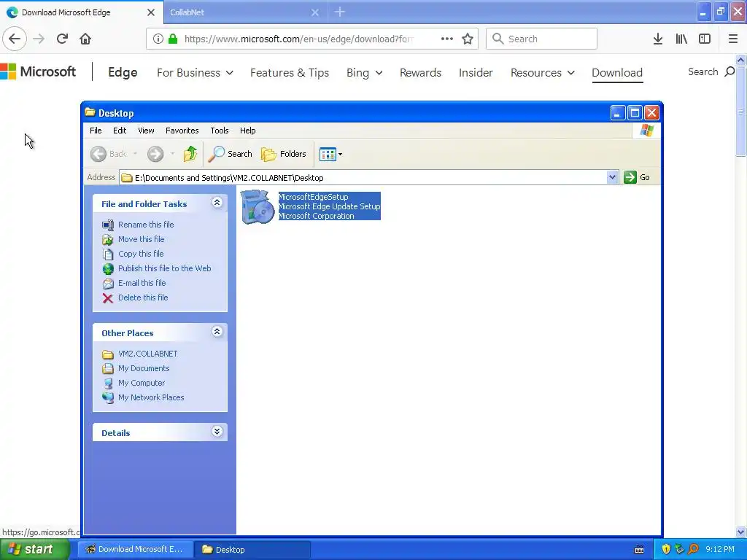
Task: Open Features & Tips page
Action: coord(290,73)
